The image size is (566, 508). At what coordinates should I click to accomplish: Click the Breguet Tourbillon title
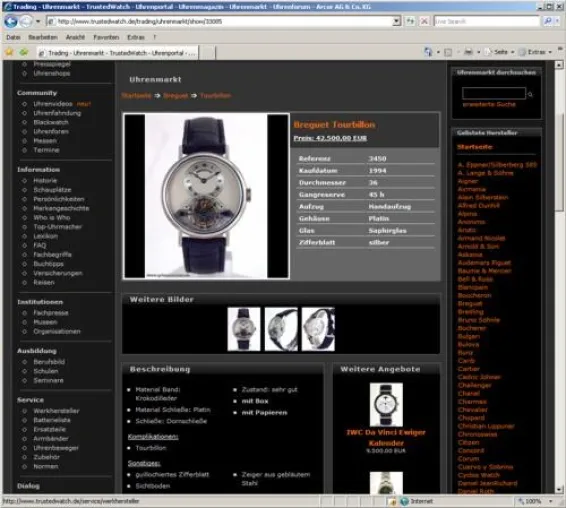click(x=334, y=125)
